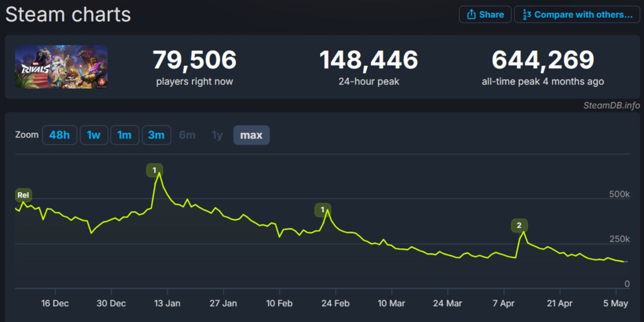This screenshot has width=644, height=322.
Task: Click the 148,446 24-hour peak stat
Action: 369,61
